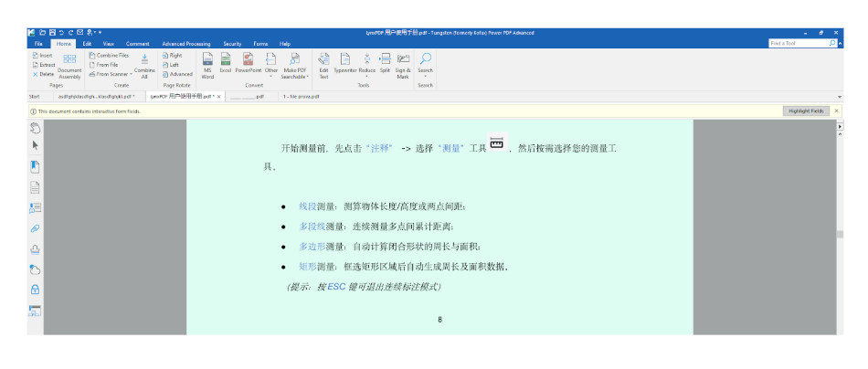Click the Find a Tool search box

click(798, 43)
